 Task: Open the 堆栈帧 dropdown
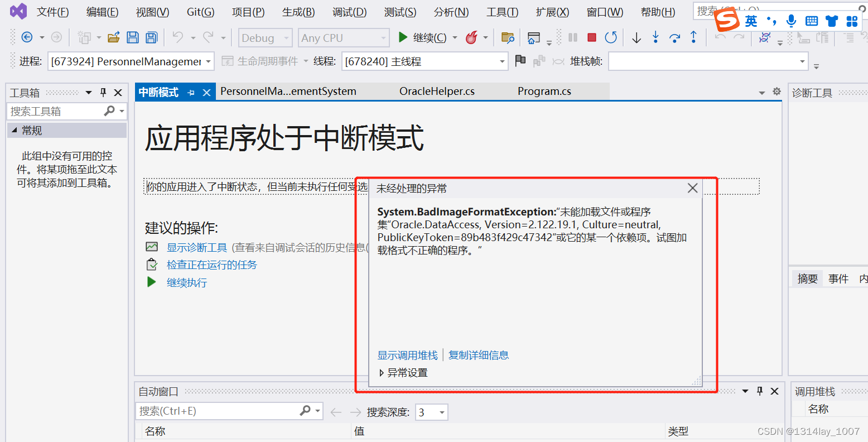pyautogui.click(x=802, y=61)
